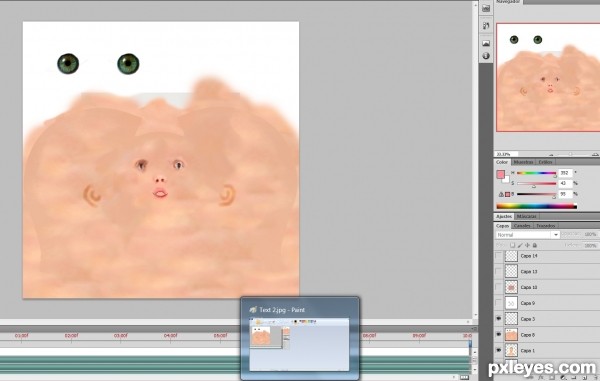Open the Clone Source panel icon in the dock

click(486, 26)
